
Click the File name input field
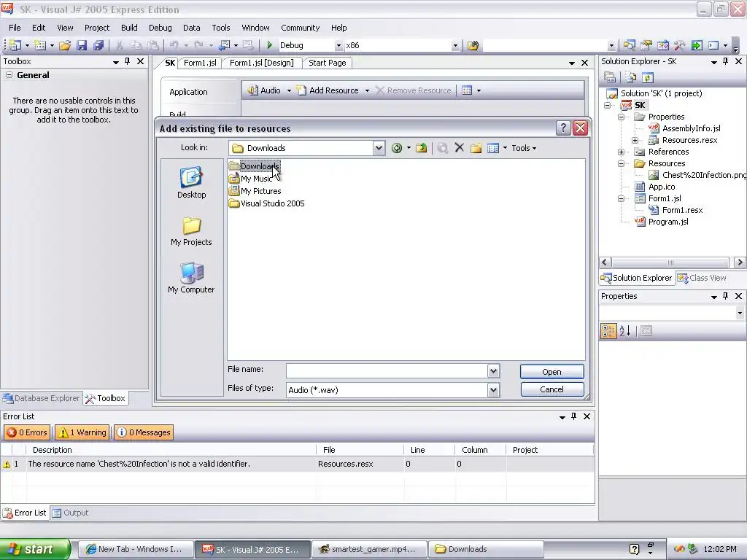[387, 370]
